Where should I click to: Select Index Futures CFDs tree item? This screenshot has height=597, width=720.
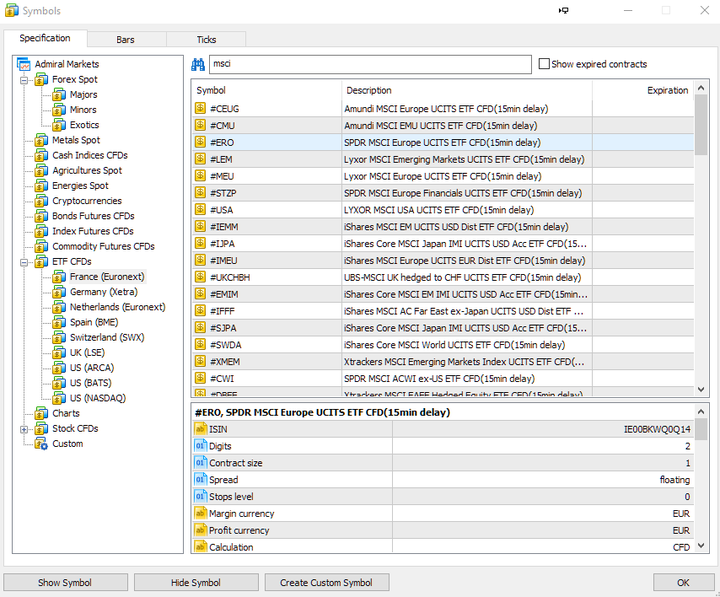[93, 231]
